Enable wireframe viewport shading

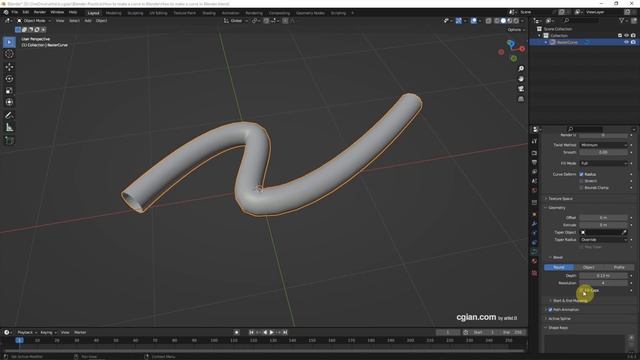tap(496, 21)
